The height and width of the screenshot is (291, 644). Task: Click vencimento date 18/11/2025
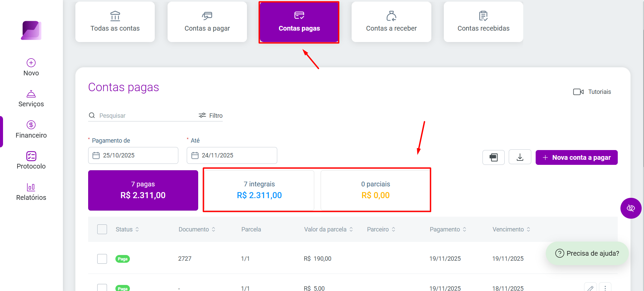click(x=508, y=288)
